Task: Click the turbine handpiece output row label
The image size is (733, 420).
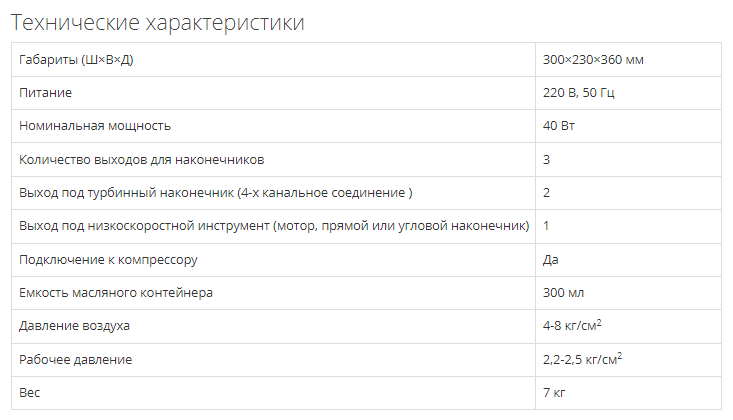Action: click(216, 192)
